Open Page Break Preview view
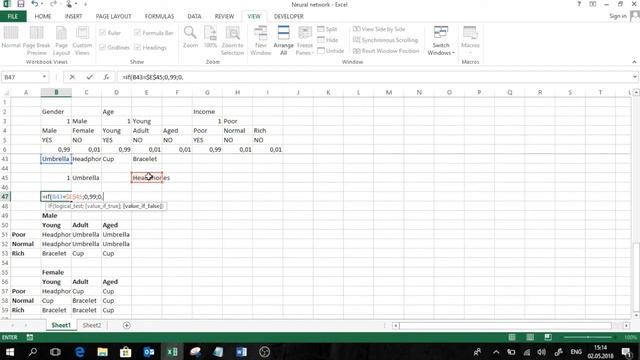The width and height of the screenshot is (640, 360). (36, 41)
